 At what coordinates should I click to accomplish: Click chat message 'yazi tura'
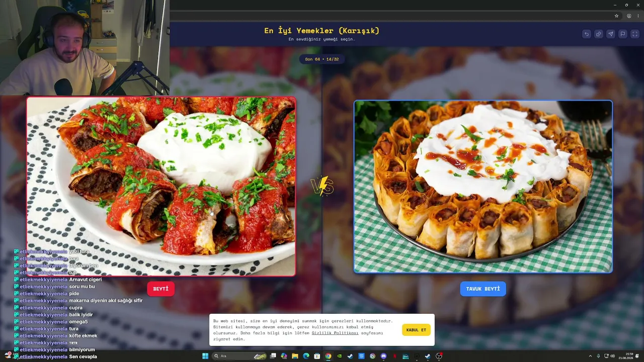pos(79,251)
